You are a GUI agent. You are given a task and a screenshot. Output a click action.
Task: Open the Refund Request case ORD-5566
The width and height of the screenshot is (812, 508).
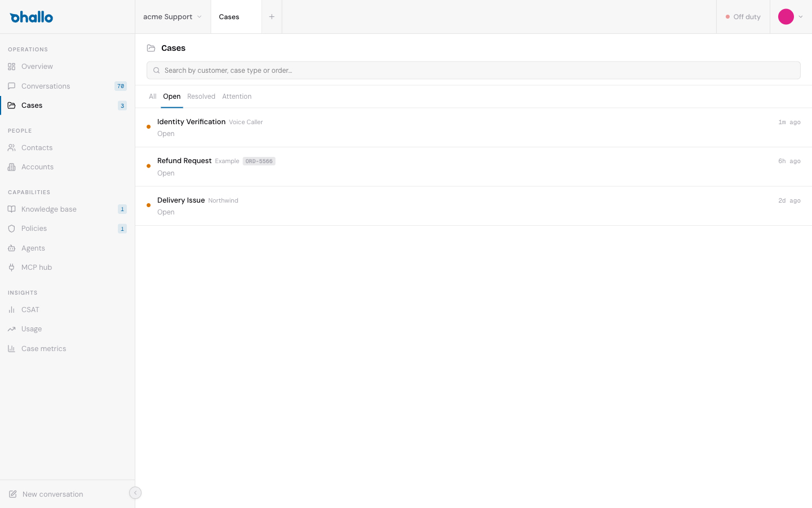(474, 167)
